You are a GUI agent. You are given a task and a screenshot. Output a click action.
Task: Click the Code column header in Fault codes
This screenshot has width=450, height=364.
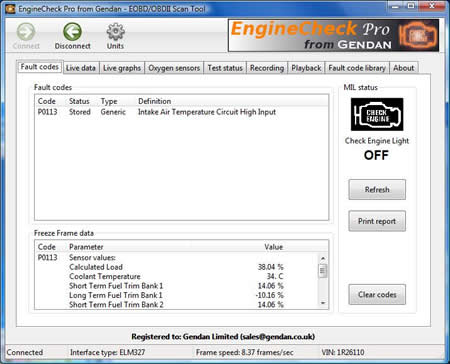tap(47, 101)
